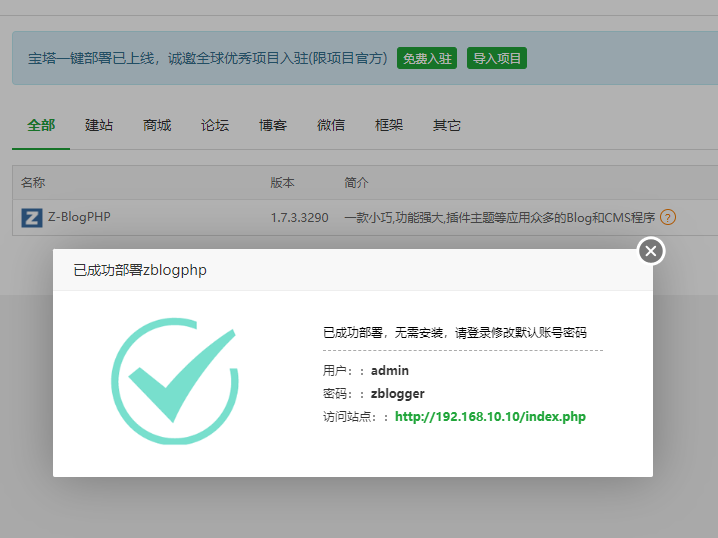The image size is (718, 538).
Task: Click the admin username value
Action: (390, 370)
